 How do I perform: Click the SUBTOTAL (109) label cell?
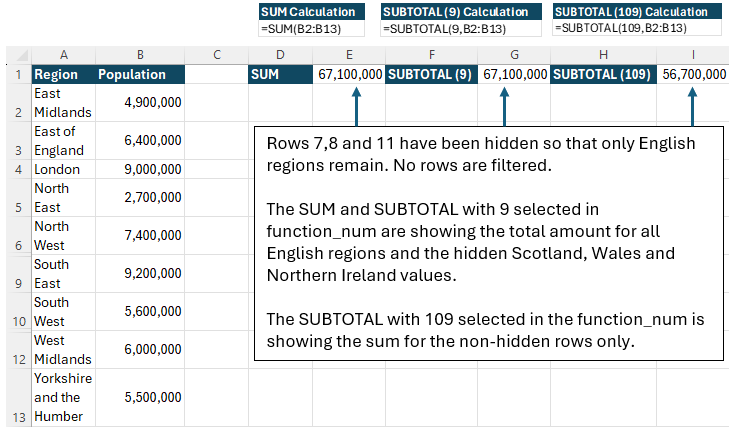click(x=603, y=74)
